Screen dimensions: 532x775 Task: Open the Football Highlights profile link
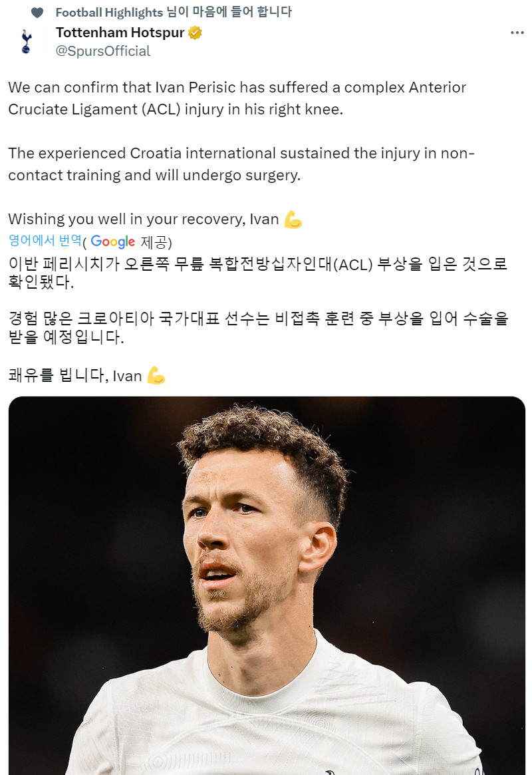click(109, 12)
